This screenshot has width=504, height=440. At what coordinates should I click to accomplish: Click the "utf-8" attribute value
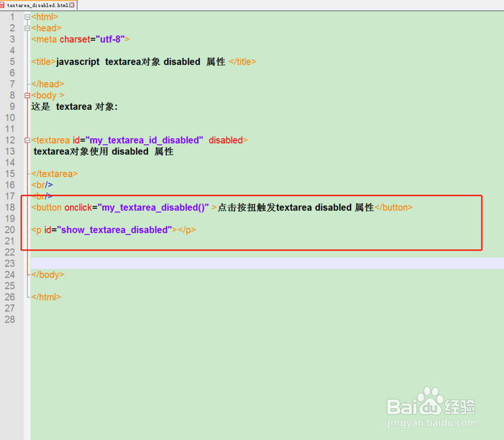coord(110,39)
